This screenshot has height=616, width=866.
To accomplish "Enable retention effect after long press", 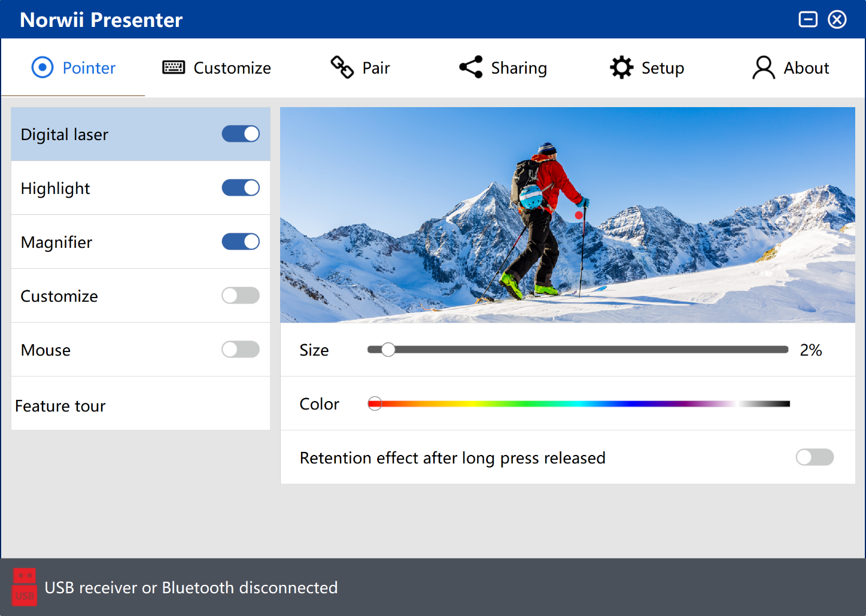I will pyautogui.click(x=814, y=457).
